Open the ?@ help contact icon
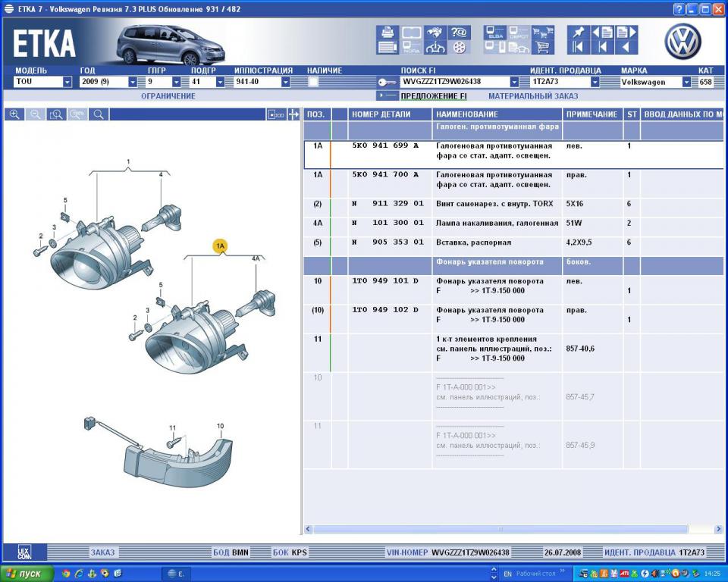 click(459, 33)
